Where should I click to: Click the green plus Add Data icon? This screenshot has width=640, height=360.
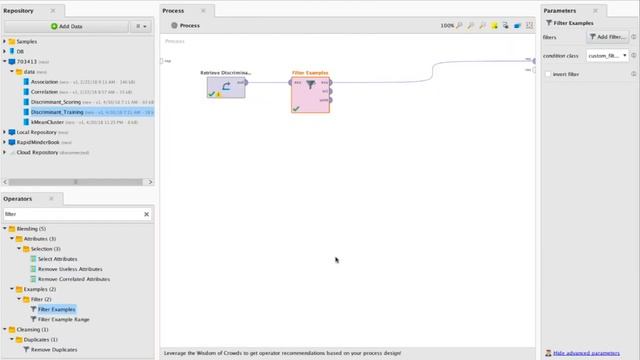tap(54, 26)
